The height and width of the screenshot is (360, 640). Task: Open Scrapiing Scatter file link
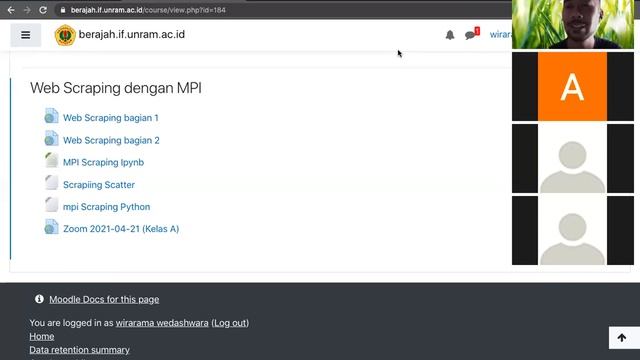tap(99, 185)
